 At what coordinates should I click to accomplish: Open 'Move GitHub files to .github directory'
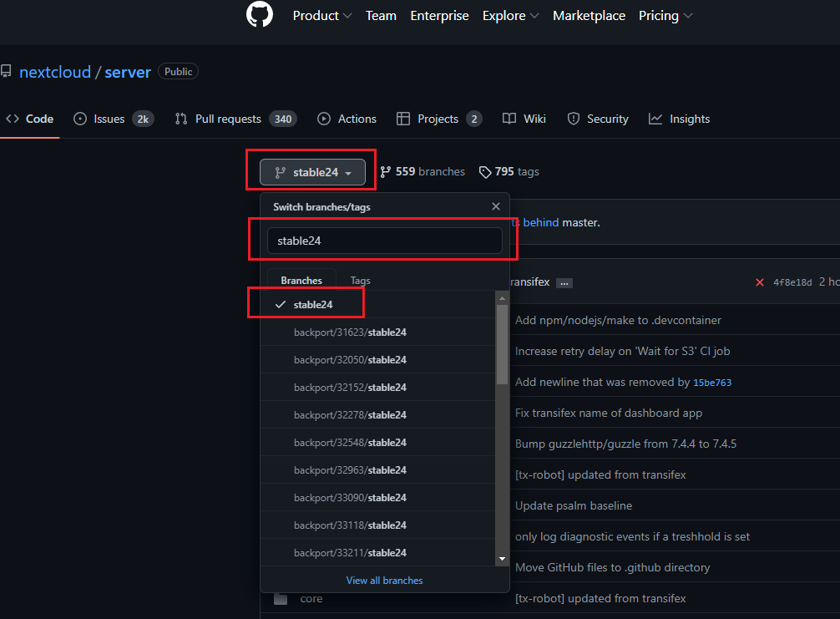[x=612, y=567]
